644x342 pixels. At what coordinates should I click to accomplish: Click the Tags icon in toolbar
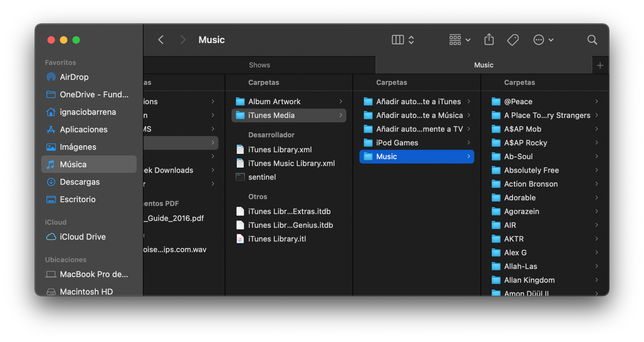coord(513,40)
